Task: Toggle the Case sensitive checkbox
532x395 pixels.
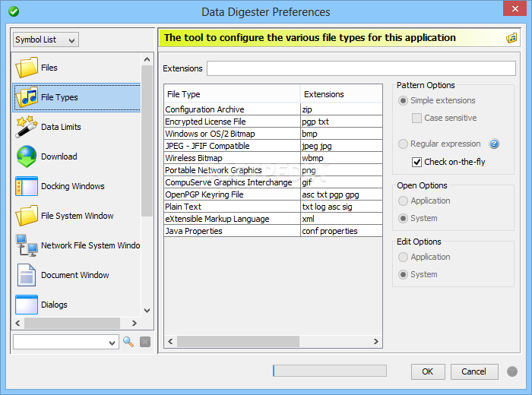Action: pyautogui.click(x=416, y=118)
